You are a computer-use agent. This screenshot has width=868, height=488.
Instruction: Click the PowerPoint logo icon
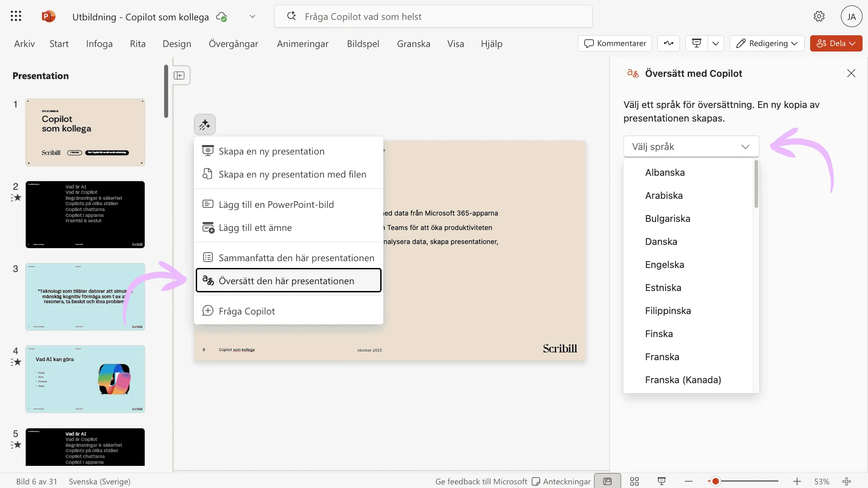(x=48, y=16)
